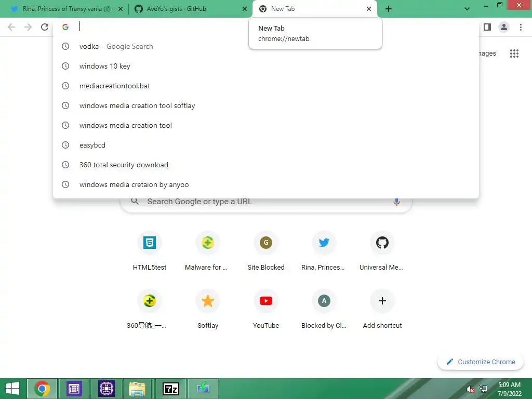Screen dimensions: 532x399
Task: Open the taskbar clock showing 5:09 AM
Action: tap(509, 389)
